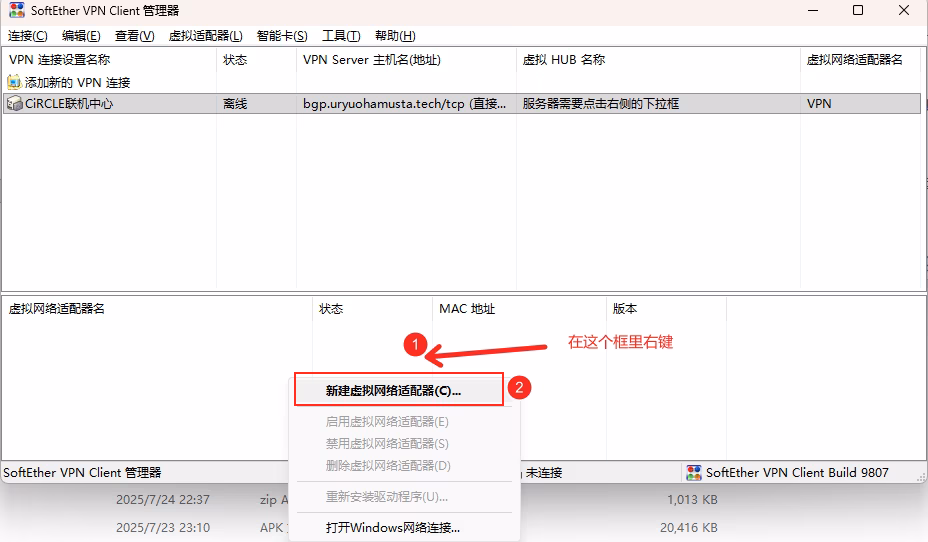Open the 智能卡(S) menu
The height and width of the screenshot is (542, 928).
[282, 36]
